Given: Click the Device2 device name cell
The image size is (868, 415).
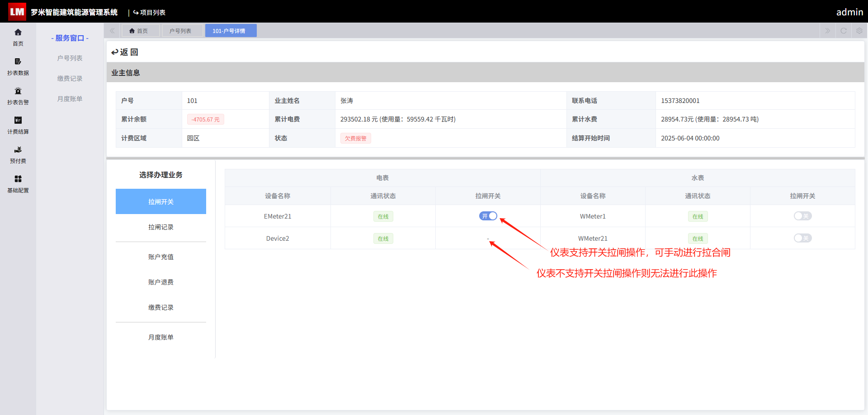Looking at the screenshot, I should pos(278,238).
